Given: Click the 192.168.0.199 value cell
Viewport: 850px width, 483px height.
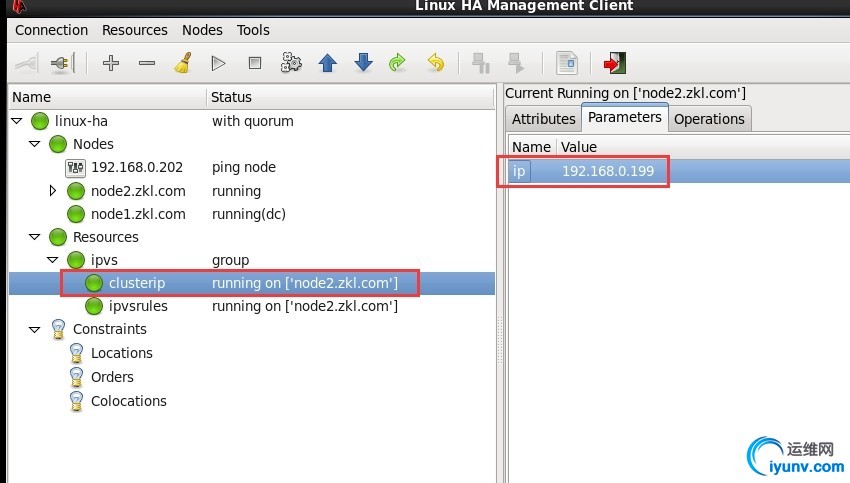Looking at the screenshot, I should pos(608,171).
